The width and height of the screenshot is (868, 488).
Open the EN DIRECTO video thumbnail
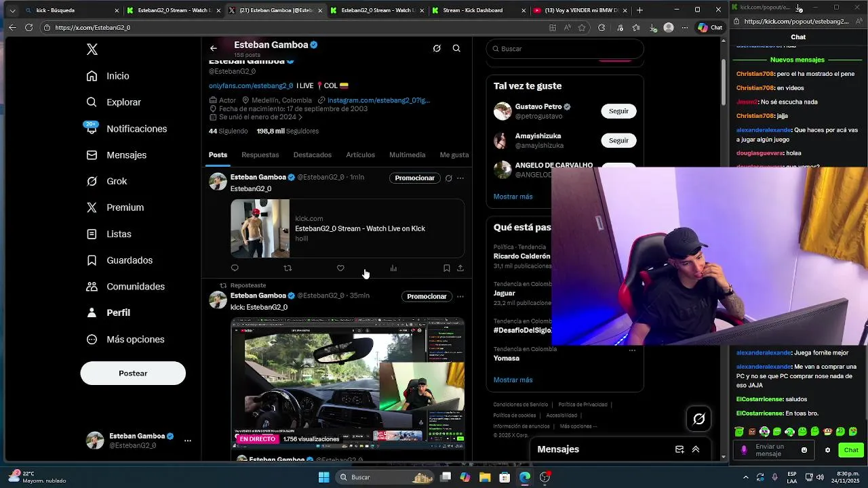[x=347, y=382]
